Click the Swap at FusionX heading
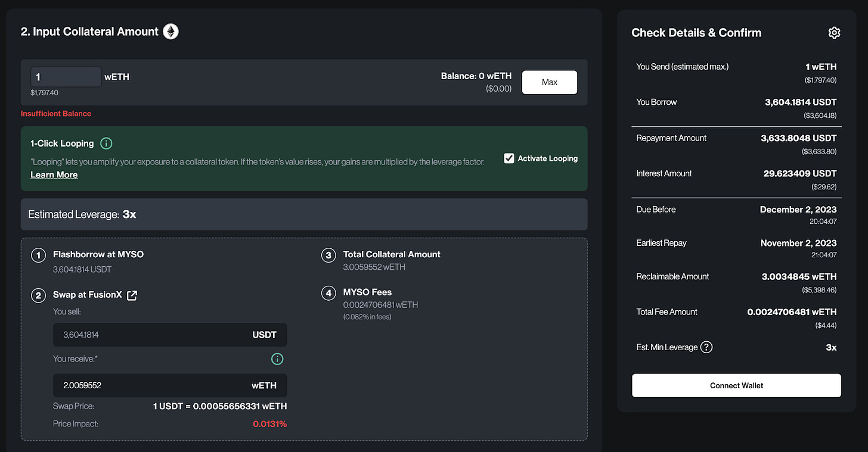Image resolution: width=868 pixels, height=452 pixels. [88, 295]
